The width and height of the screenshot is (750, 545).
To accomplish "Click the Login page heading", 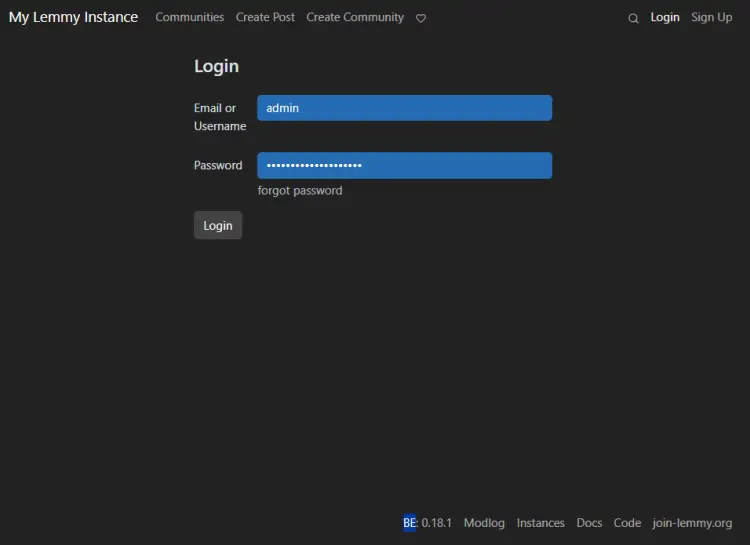I will [216, 66].
